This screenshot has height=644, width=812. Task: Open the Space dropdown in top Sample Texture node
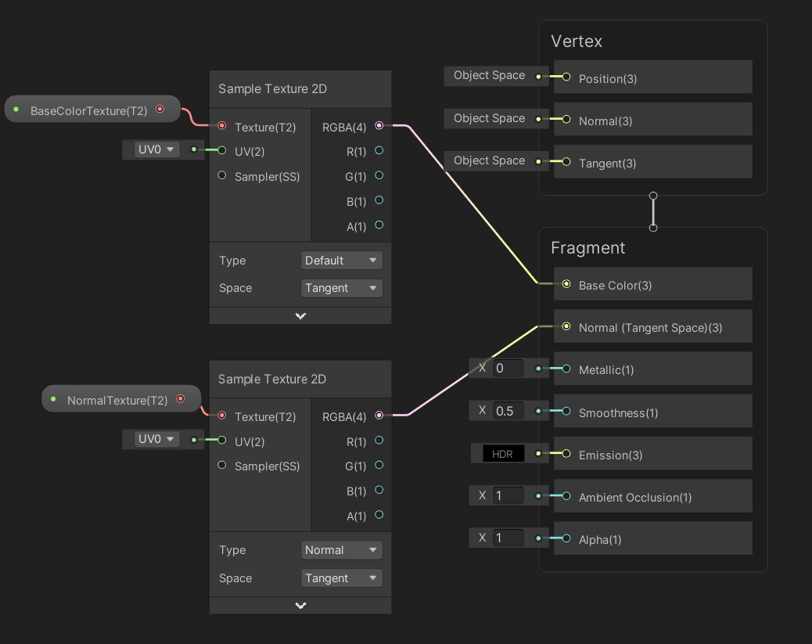341,288
